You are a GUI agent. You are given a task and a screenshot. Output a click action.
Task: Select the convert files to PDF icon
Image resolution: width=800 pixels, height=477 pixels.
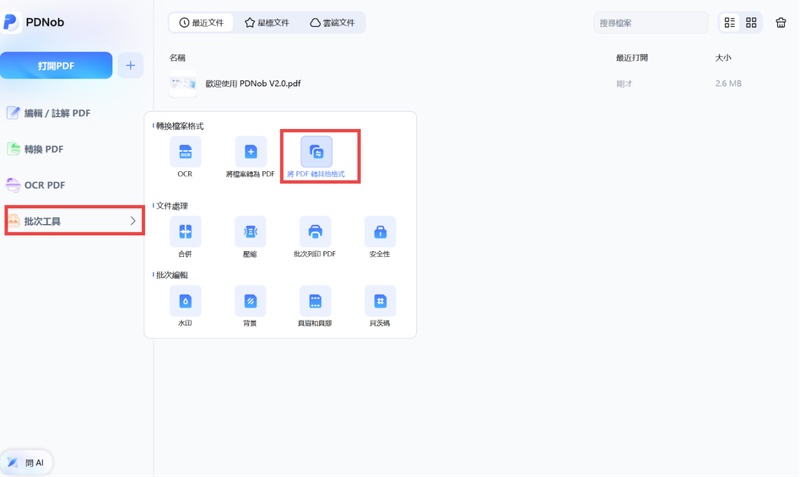(x=251, y=152)
